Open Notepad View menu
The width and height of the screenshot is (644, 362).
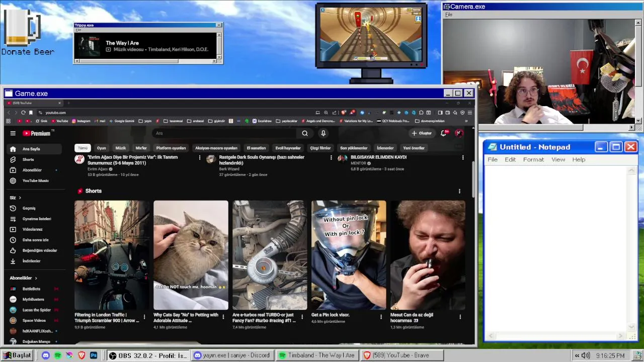[558, 159]
